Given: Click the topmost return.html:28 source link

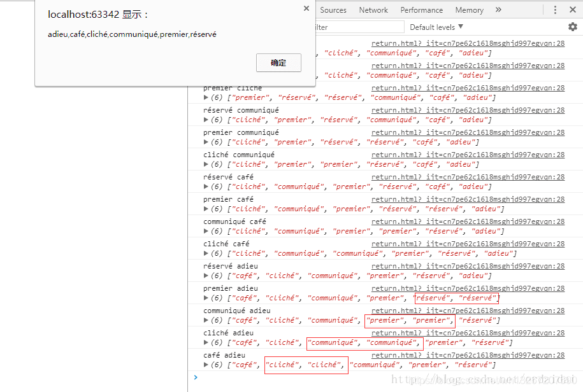Looking at the screenshot, I should click(469, 43).
